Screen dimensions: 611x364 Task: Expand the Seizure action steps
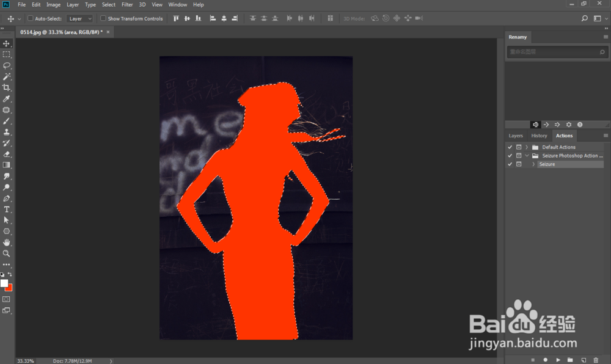pyautogui.click(x=533, y=164)
